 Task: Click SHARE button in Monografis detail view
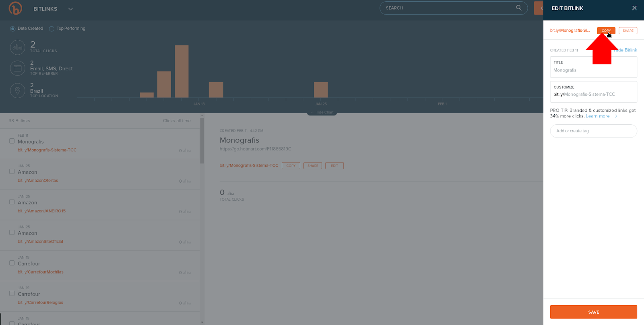pos(313,166)
